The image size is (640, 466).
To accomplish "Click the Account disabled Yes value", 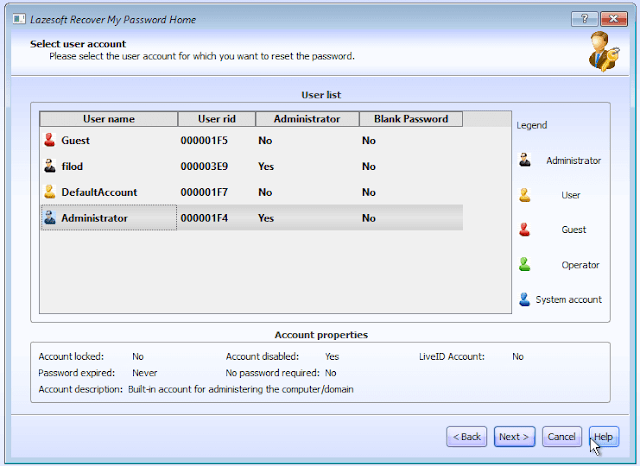I will click(x=332, y=356).
